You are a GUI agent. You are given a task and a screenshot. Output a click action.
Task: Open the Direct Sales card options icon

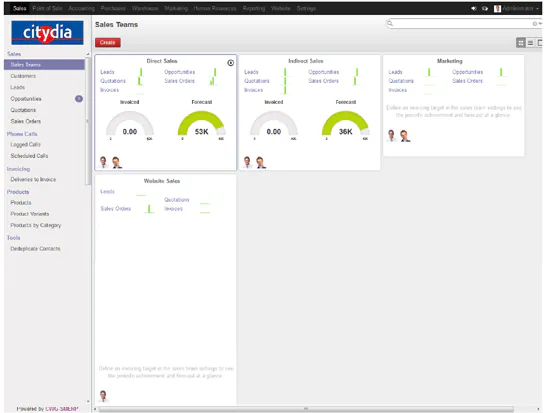click(230, 63)
